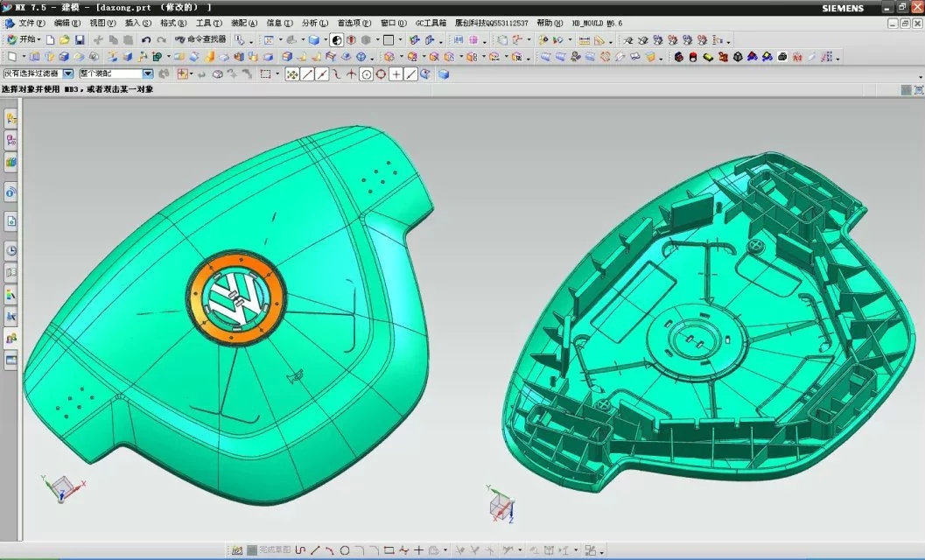The image size is (925, 560).
Task: Toggle the quadrant point snap option
Action: (382, 74)
